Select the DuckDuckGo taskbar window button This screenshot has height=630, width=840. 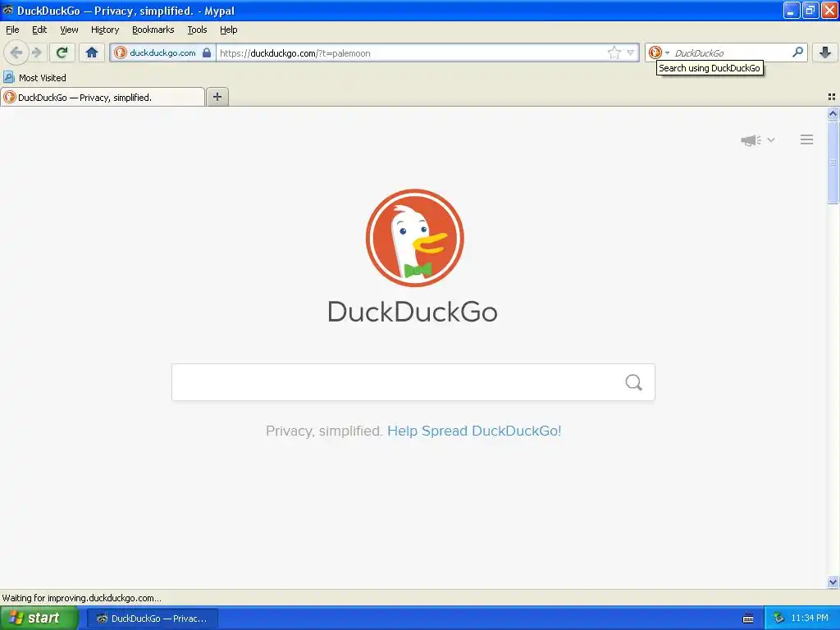click(152, 619)
